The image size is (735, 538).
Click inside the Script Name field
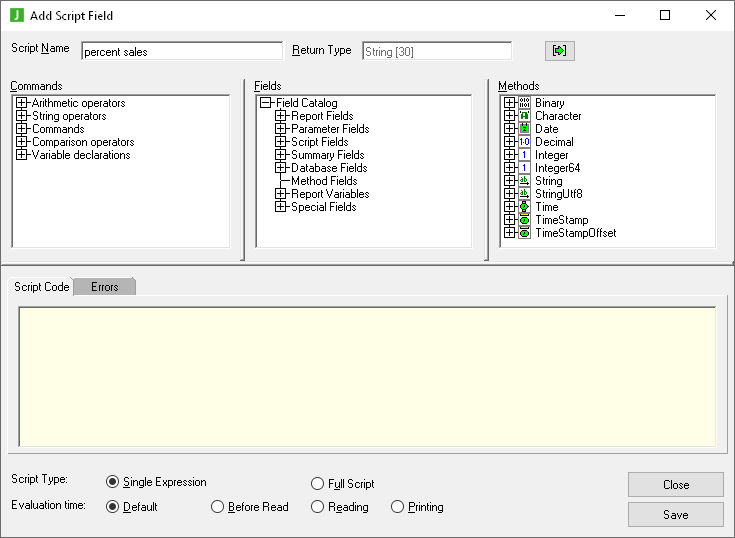(181, 51)
